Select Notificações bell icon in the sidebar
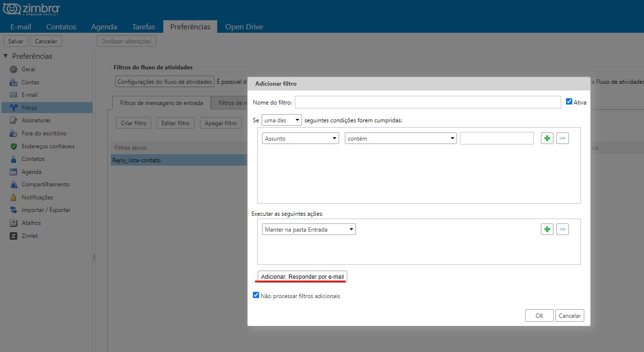Image resolution: width=644 pixels, height=352 pixels. pyautogui.click(x=13, y=197)
